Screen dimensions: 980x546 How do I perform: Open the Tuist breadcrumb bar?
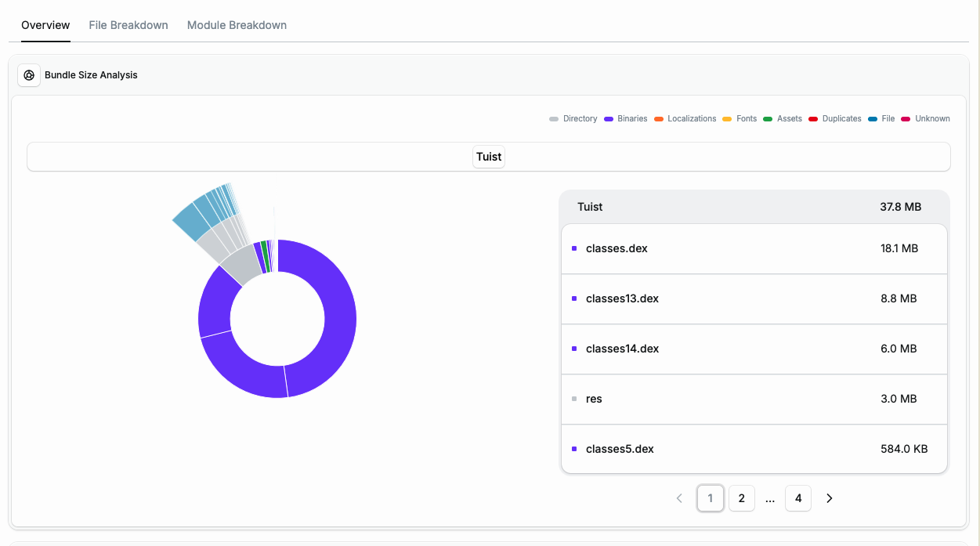[x=488, y=157]
